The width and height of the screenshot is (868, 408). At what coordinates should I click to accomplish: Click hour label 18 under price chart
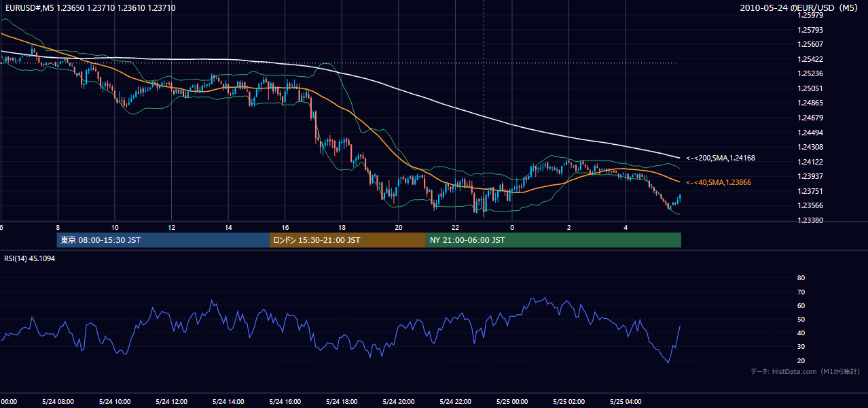[x=342, y=227]
